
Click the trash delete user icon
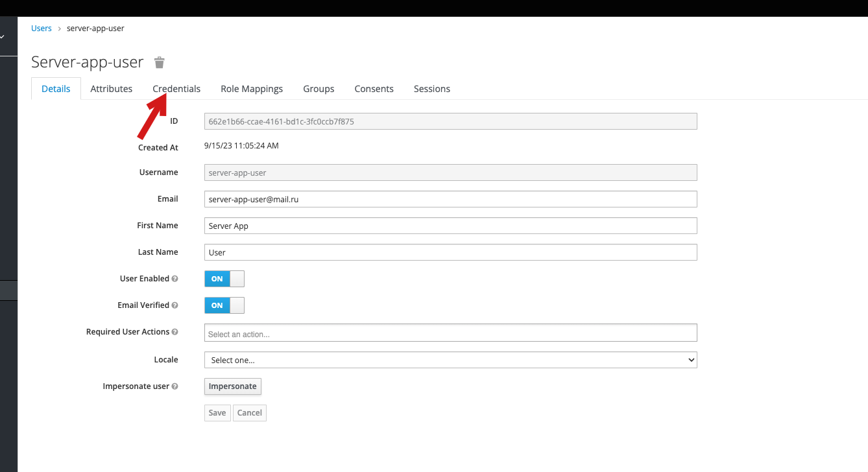(159, 62)
